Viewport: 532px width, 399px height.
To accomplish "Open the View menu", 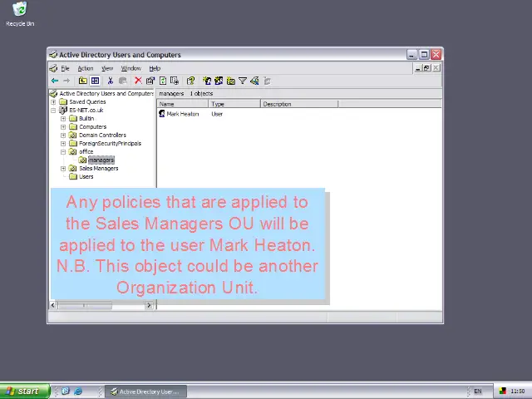I will [x=107, y=68].
